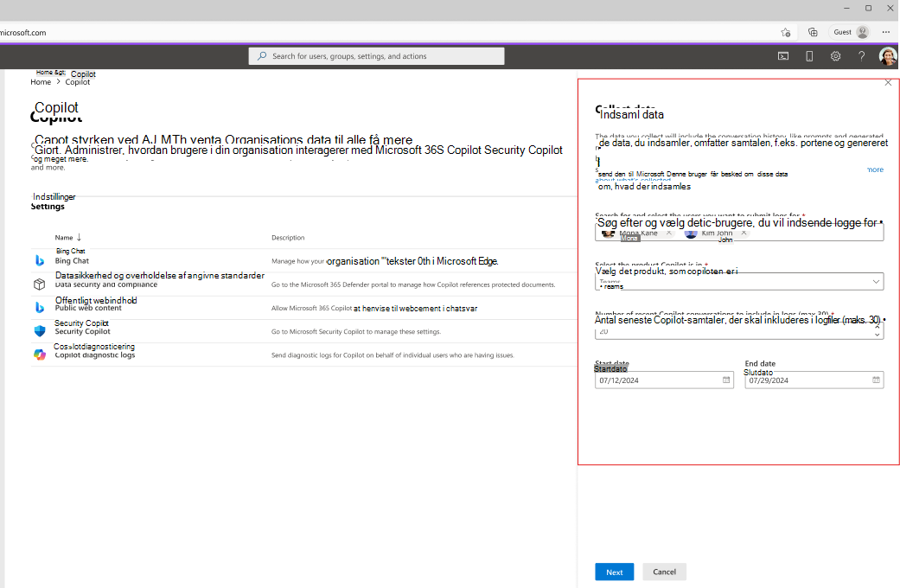Open the Public web content setting
The image size is (900, 588).
point(88,308)
